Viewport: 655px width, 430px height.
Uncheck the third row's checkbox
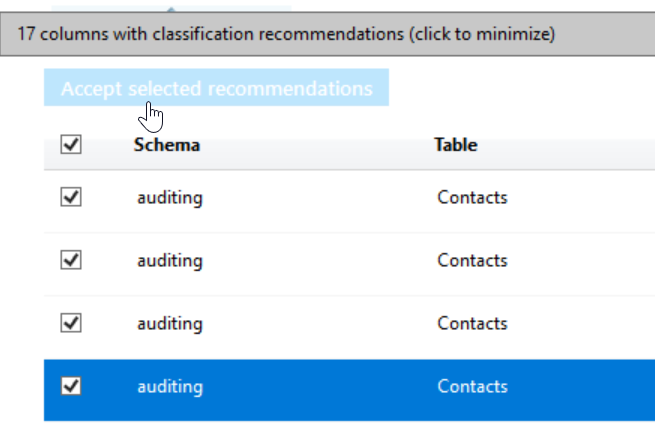[x=71, y=323]
